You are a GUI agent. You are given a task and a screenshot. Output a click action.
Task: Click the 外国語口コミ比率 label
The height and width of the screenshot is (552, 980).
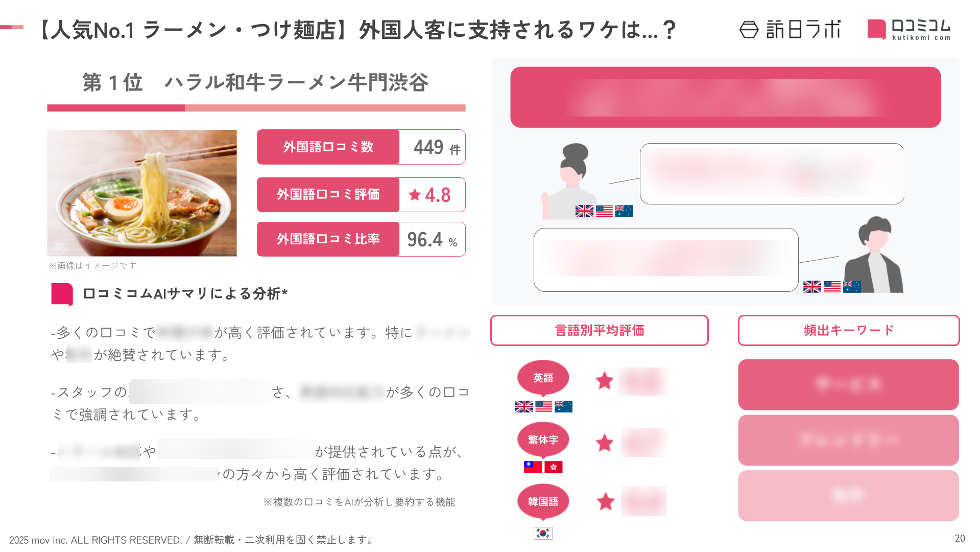click(x=328, y=239)
